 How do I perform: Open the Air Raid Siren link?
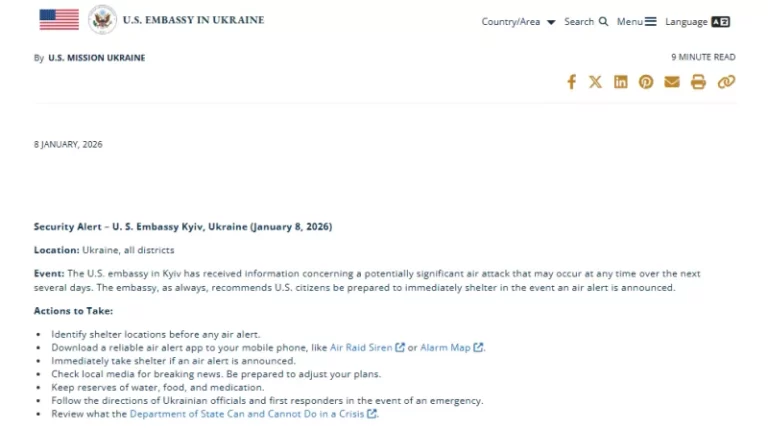361,347
